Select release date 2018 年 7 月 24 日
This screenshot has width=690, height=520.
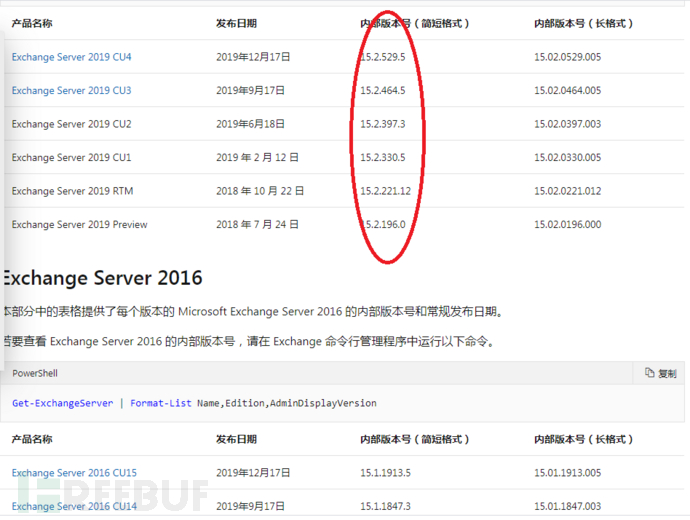pyautogui.click(x=257, y=224)
